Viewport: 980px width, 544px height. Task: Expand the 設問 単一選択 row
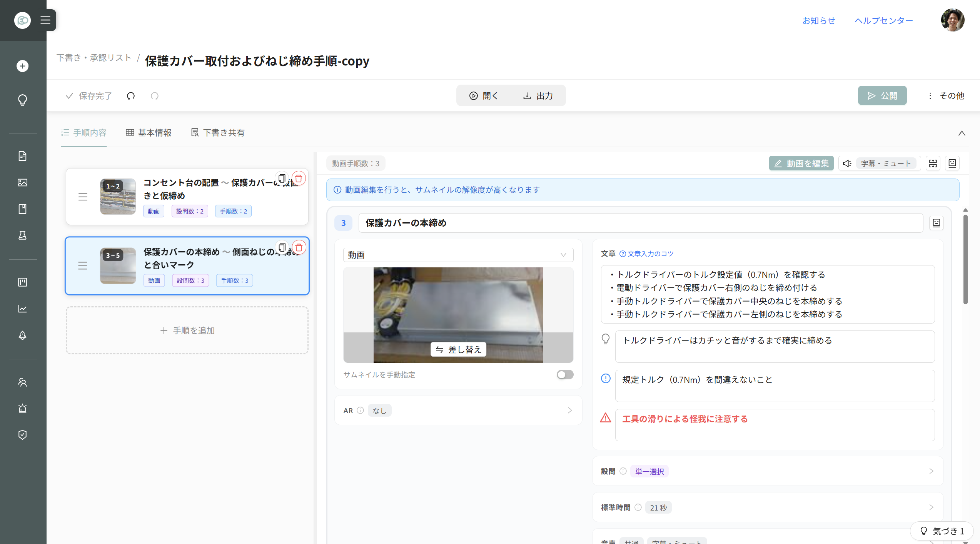tap(768, 471)
